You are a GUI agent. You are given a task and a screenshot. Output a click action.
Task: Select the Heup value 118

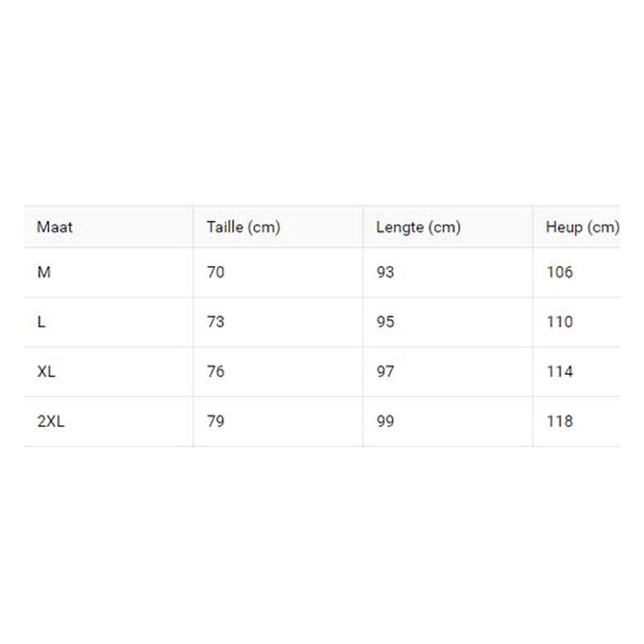pyautogui.click(x=560, y=421)
